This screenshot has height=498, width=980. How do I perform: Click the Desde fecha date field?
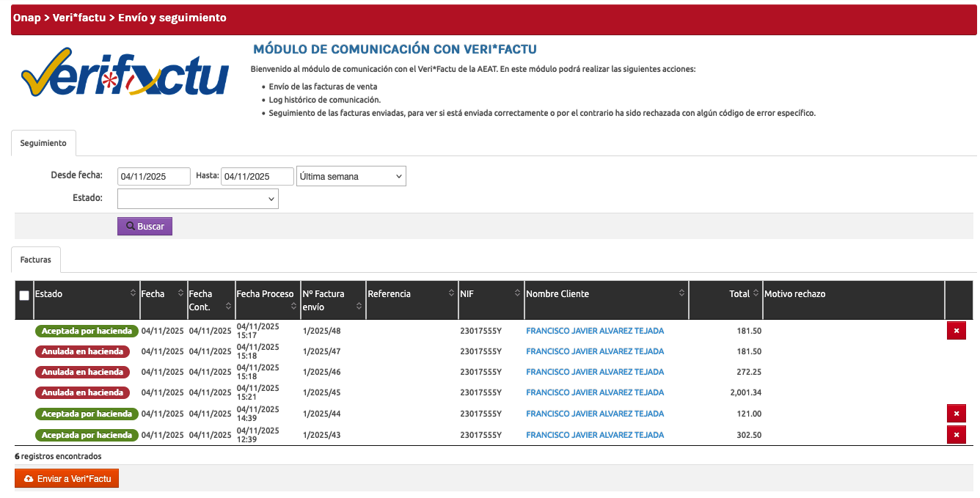point(153,177)
